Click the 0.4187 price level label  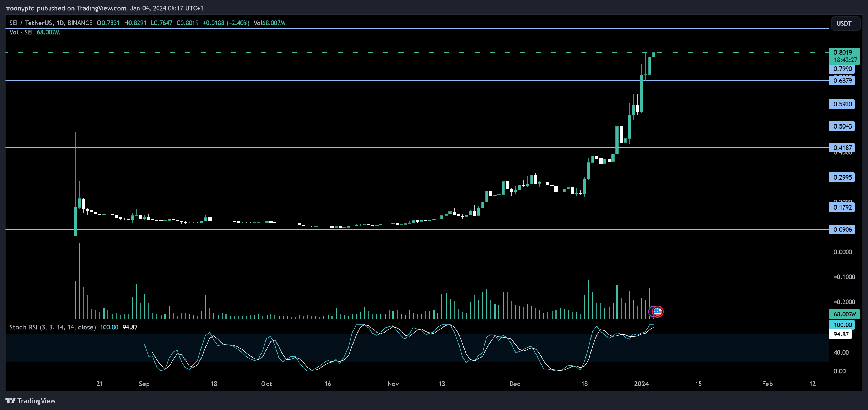coord(842,148)
